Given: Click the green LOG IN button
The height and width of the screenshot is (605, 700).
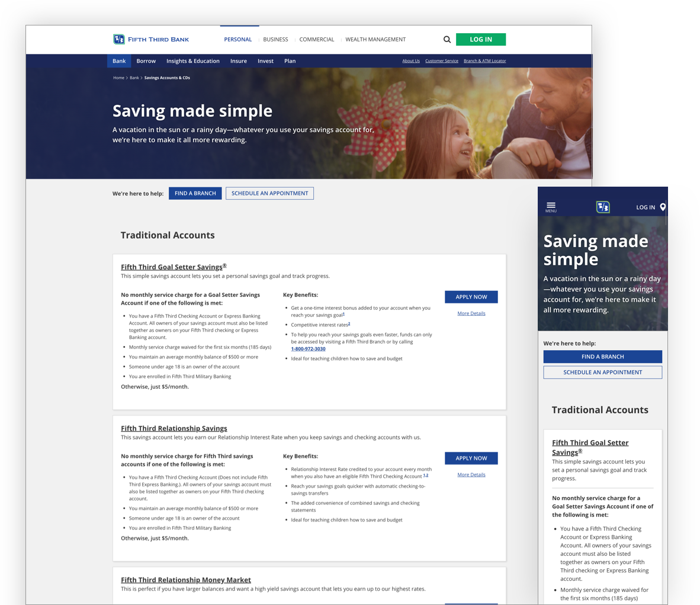Looking at the screenshot, I should click(481, 39).
